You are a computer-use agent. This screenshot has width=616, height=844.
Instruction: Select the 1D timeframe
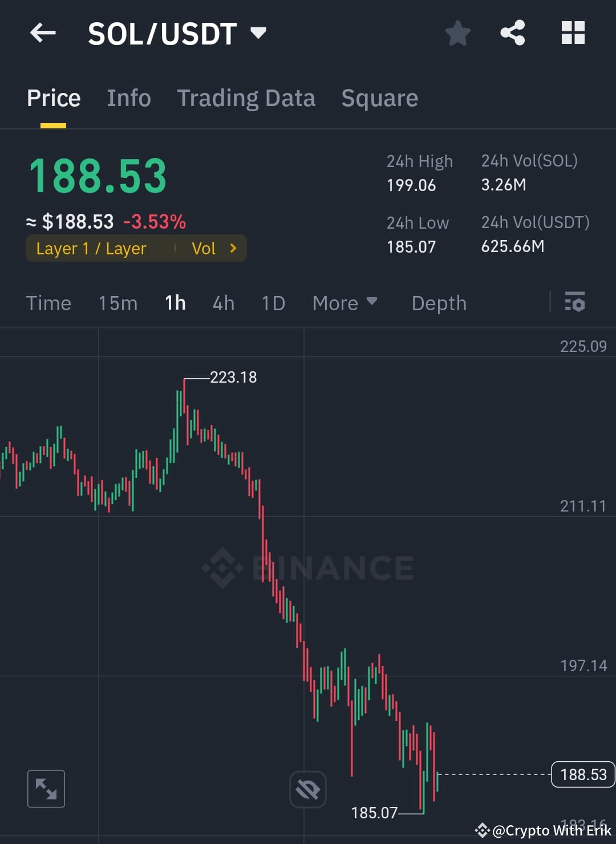click(273, 303)
